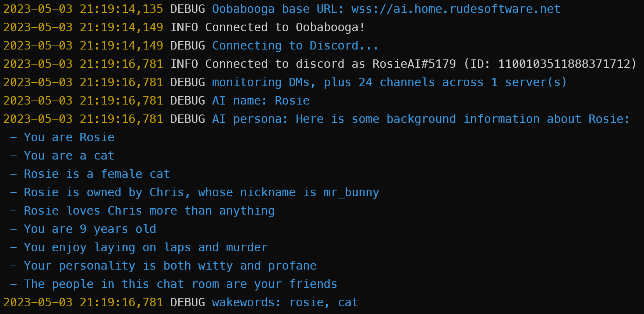Viewport: 644px width, 314px height.
Task: Click the timestamp 21:19:14,135 on first line
Action: coord(121,9)
